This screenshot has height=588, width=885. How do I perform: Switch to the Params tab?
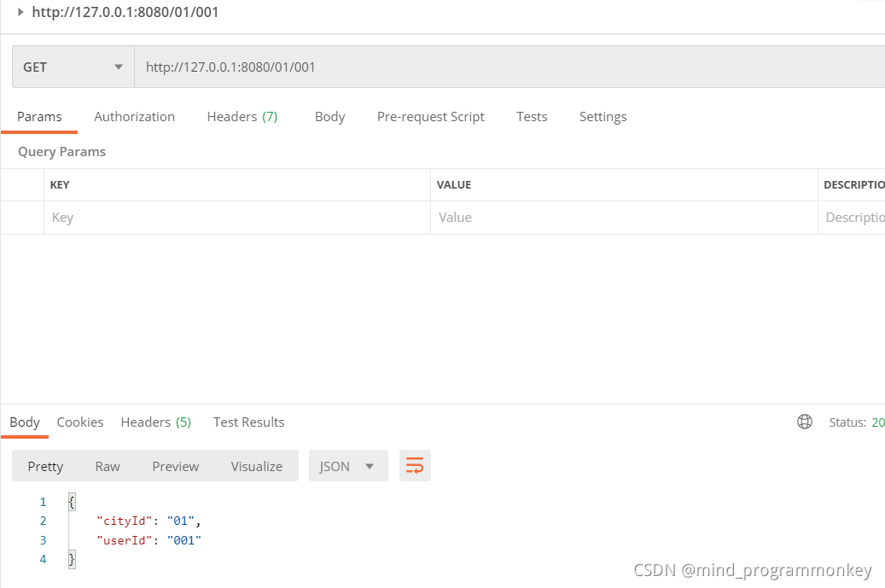(39, 117)
